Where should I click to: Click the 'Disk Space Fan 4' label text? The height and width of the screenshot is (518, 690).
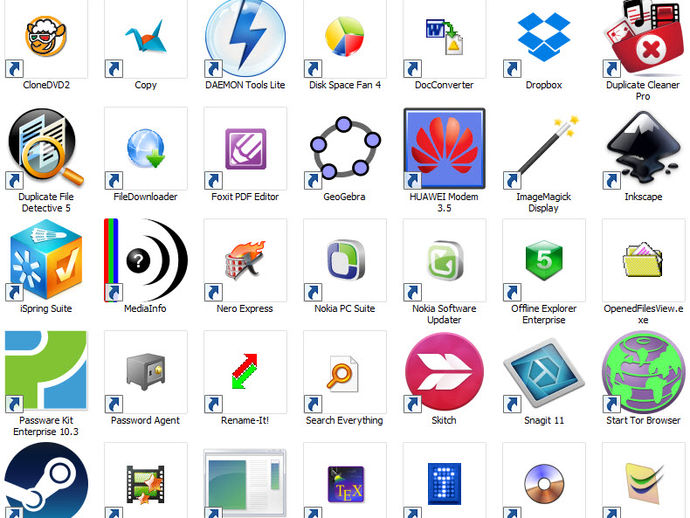click(345, 85)
